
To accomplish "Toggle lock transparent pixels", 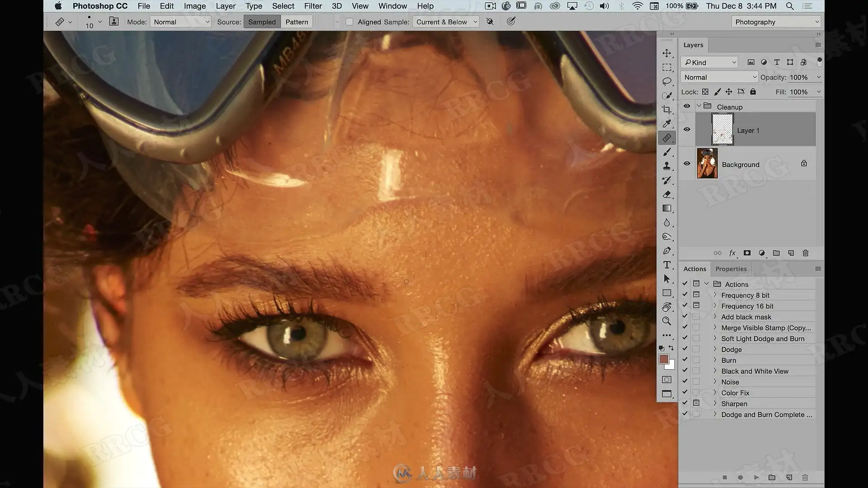I will tap(705, 92).
